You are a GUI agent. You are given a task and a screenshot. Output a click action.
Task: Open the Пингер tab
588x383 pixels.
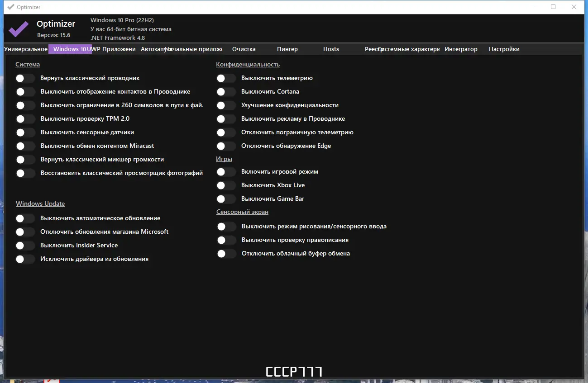tap(287, 49)
